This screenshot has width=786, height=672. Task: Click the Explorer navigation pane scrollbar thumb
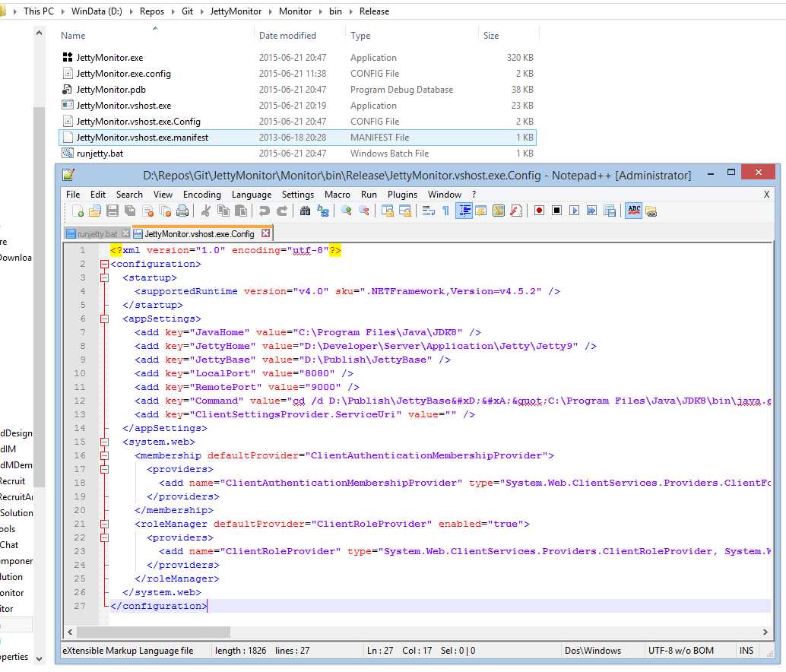click(39, 296)
